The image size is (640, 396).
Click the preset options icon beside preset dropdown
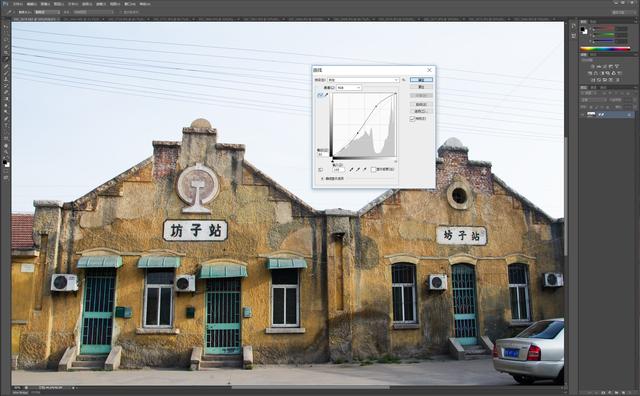pyautogui.click(x=404, y=80)
